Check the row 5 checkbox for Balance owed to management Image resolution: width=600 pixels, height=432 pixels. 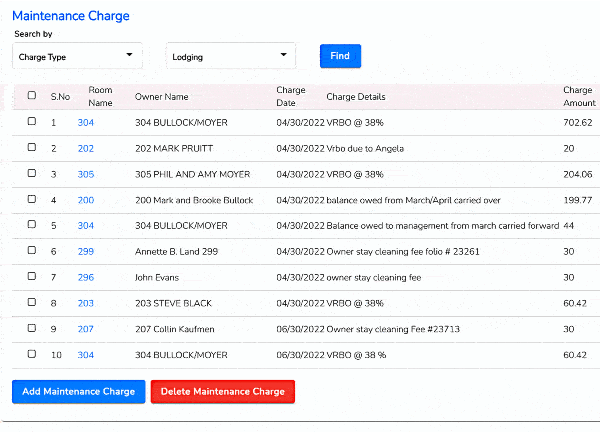tap(32, 224)
